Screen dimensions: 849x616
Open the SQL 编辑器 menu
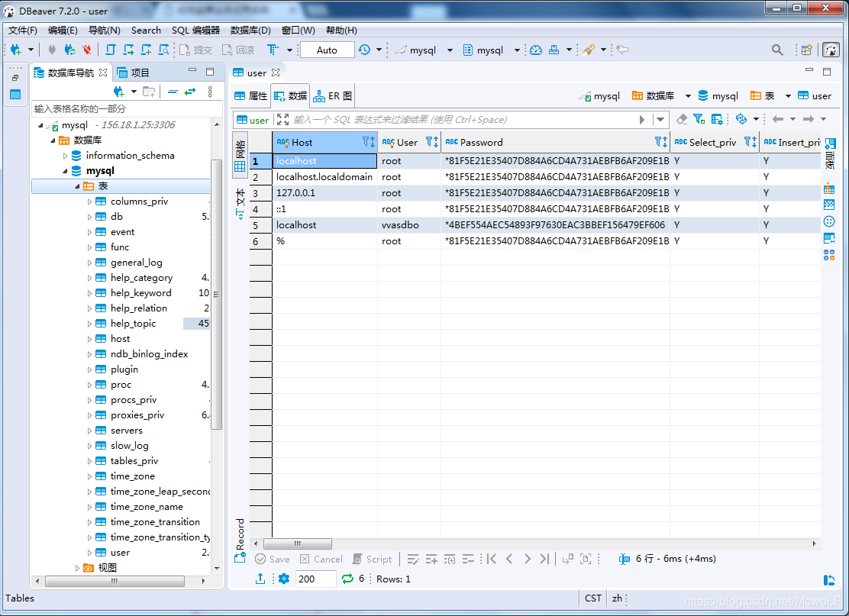pos(195,31)
